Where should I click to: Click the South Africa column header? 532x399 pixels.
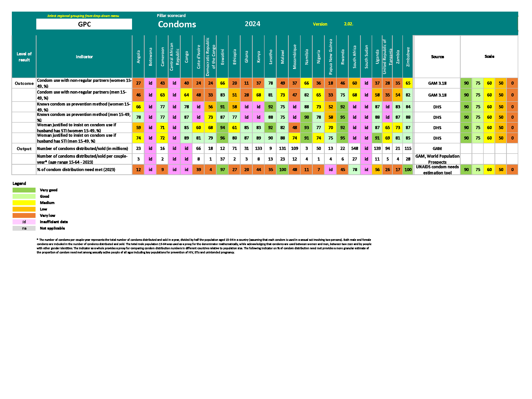click(x=355, y=57)
